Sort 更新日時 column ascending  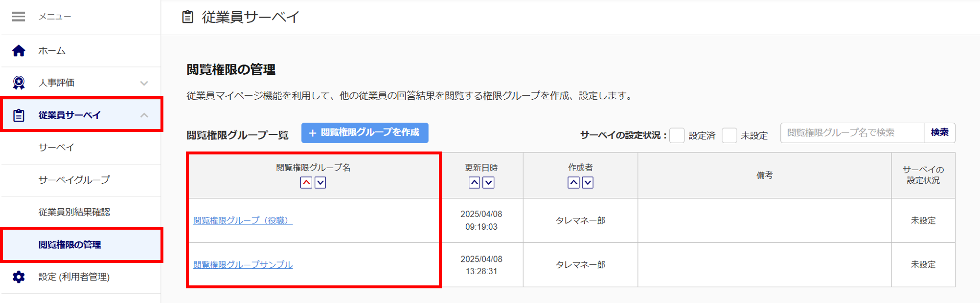click(474, 183)
